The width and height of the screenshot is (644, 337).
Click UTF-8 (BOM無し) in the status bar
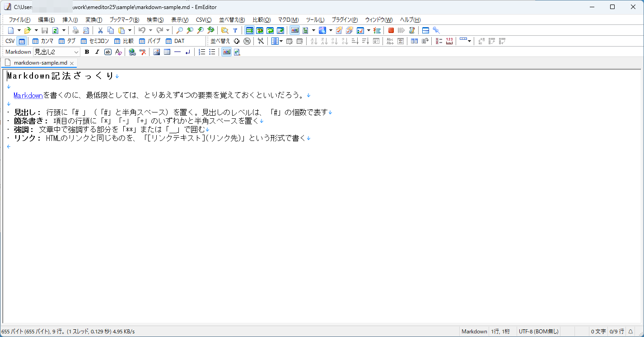(x=539, y=331)
